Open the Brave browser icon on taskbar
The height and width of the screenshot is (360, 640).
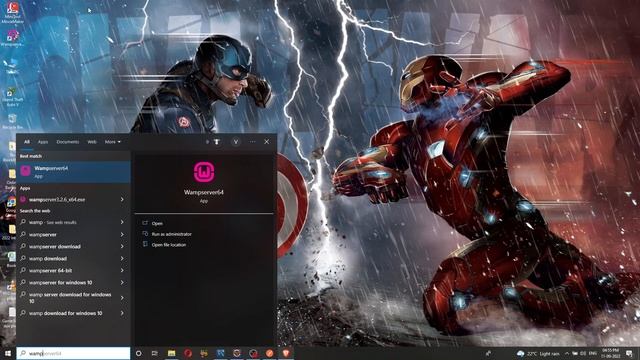tap(286, 353)
